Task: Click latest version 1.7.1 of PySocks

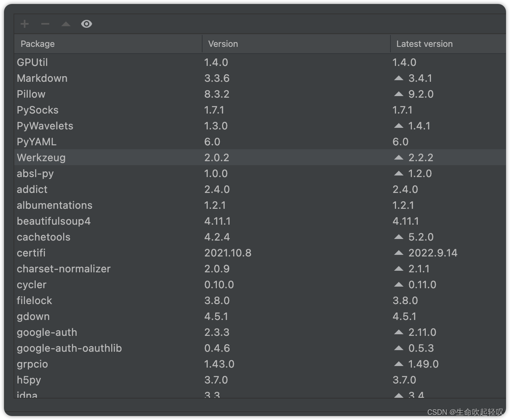Action: point(402,110)
